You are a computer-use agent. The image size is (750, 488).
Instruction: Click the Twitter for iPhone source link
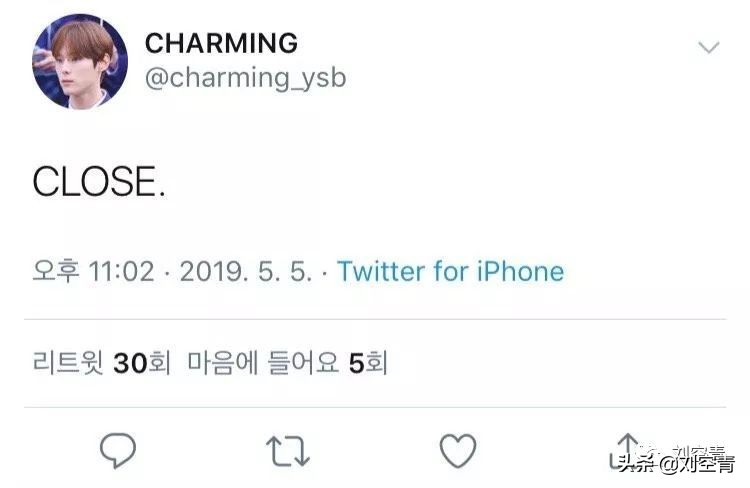450,271
